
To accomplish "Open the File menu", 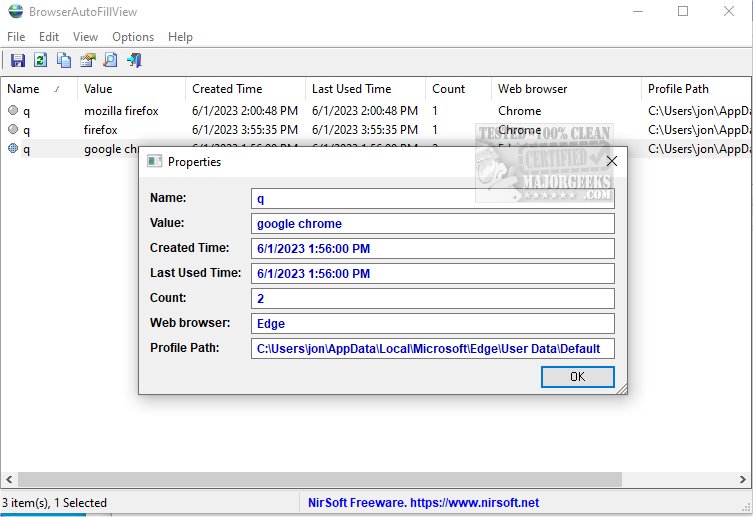I will (16, 37).
